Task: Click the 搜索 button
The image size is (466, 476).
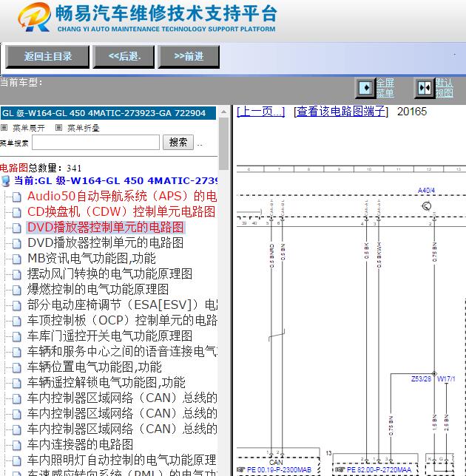Action: point(178,143)
